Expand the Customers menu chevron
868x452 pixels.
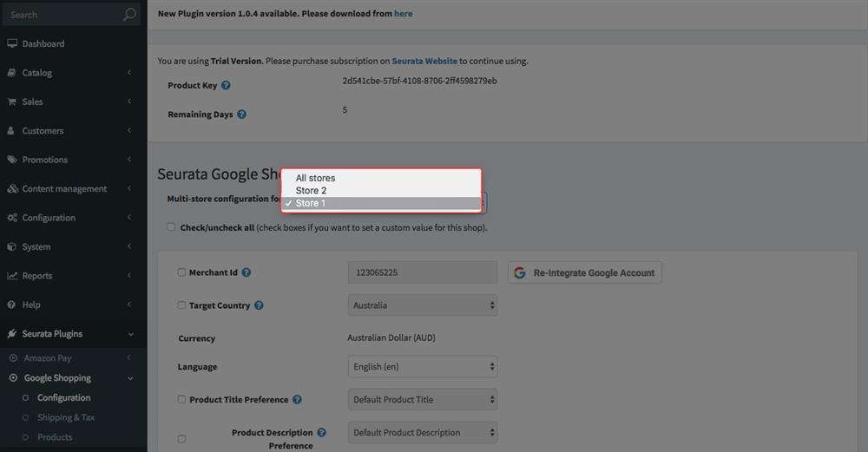[129, 130]
